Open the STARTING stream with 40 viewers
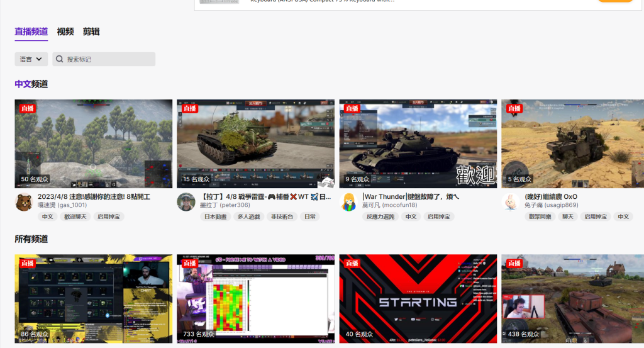This screenshot has width=644, height=348. click(x=418, y=299)
